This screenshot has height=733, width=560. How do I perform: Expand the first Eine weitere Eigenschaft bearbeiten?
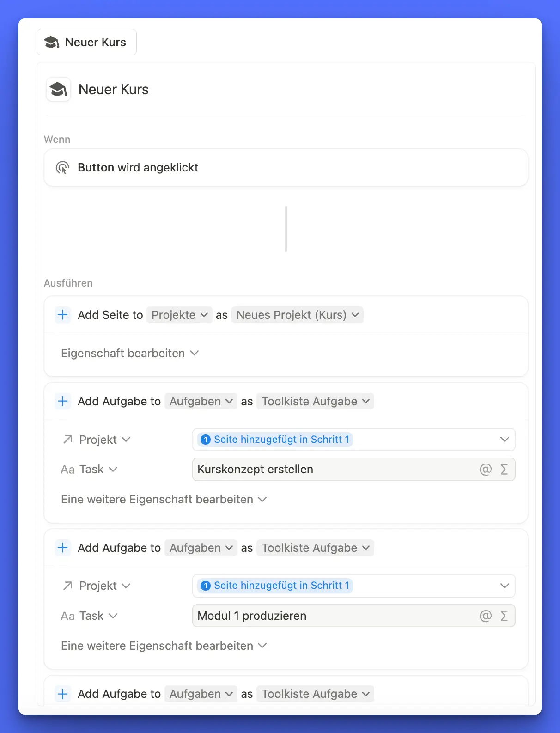[164, 500]
